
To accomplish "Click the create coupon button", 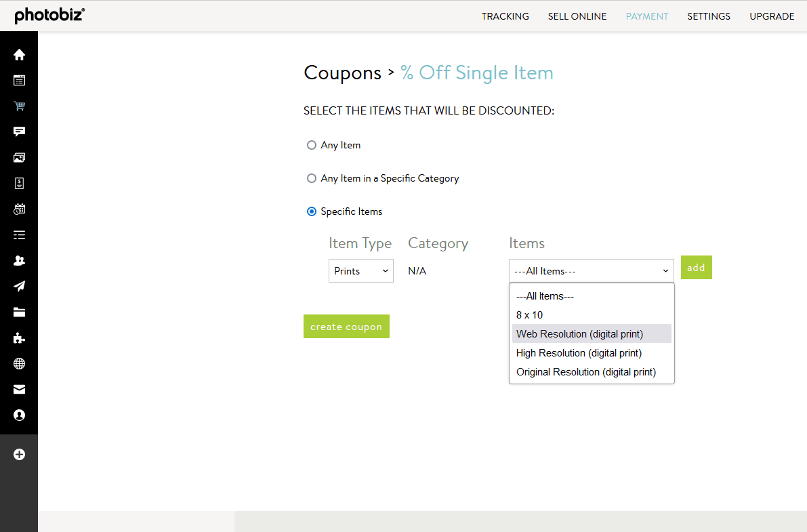I will pyautogui.click(x=346, y=326).
